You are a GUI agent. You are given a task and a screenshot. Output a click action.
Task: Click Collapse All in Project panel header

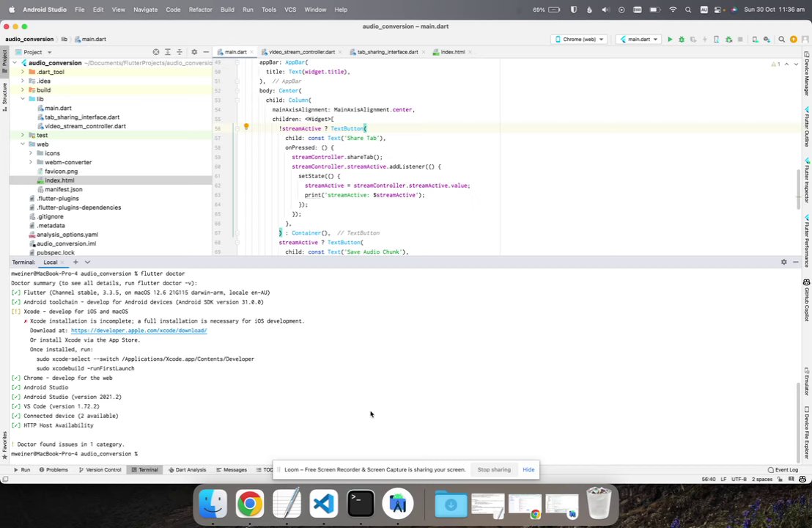[x=180, y=52]
